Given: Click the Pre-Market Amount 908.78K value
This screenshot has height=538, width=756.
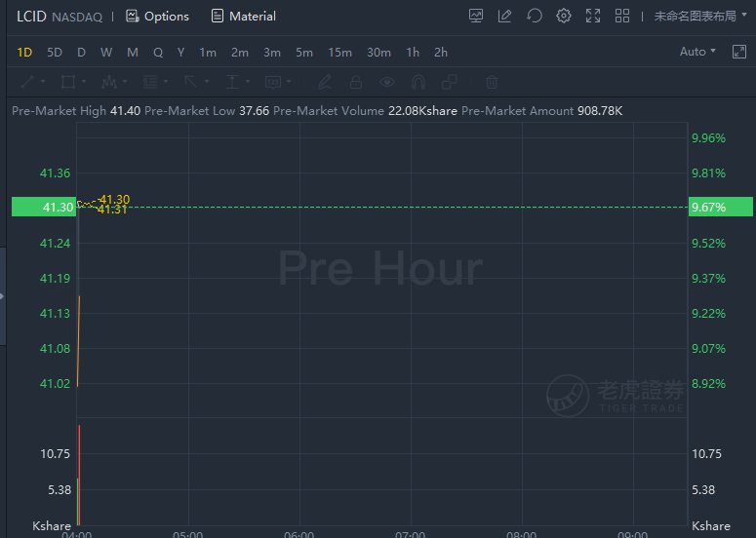Looking at the screenshot, I should pyautogui.click(x=600, y=111).
